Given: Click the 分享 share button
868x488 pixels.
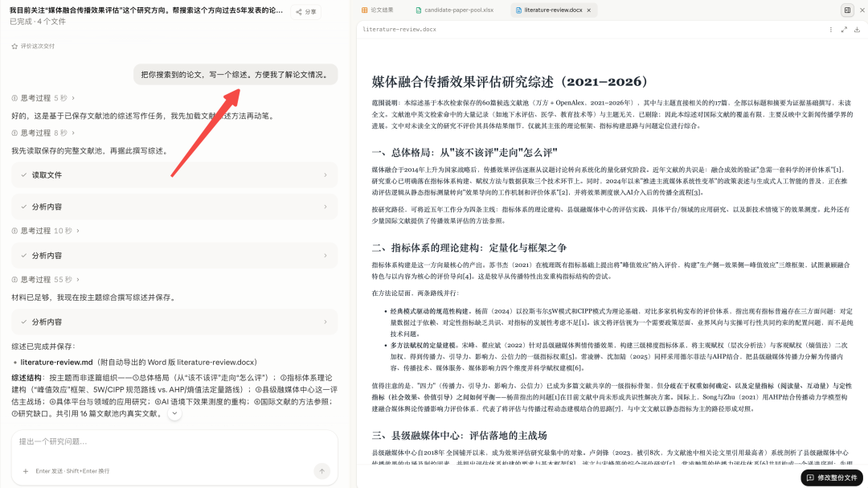Looking at the screenshot, I should [x=305, y=11].
